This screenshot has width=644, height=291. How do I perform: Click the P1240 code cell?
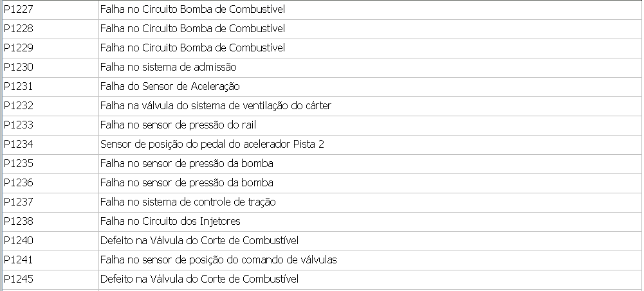(x=19, y=241)
